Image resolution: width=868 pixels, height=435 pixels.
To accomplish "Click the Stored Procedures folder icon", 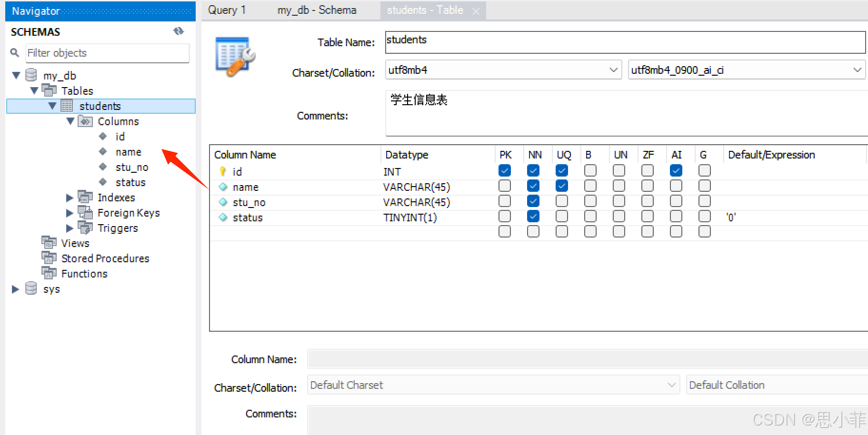I will (x=49, y=258).
